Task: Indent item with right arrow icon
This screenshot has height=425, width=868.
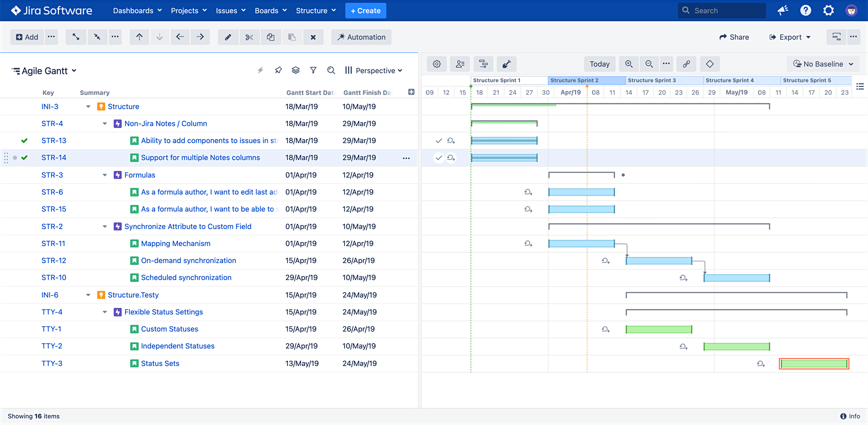Action: (x=200, y=37)
